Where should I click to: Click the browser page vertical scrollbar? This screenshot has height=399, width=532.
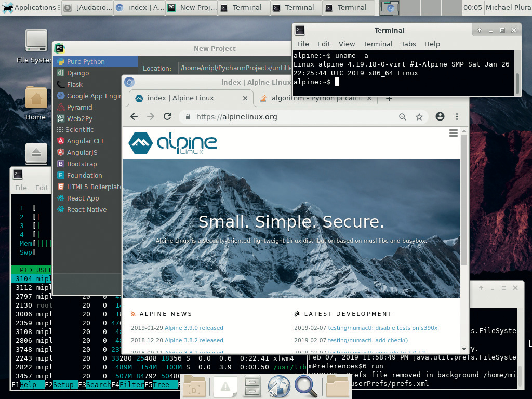[464, 200]
